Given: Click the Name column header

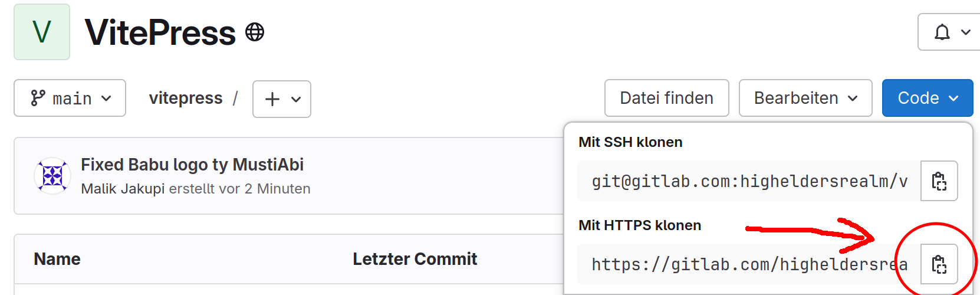Looking at the screenshot, I should [57, 259].
